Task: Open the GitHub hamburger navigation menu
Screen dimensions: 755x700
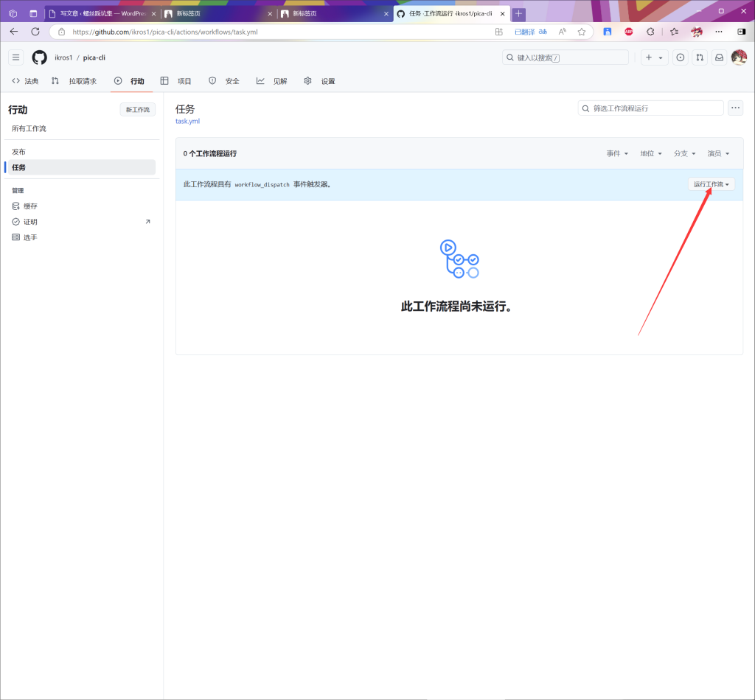Action: (16, 57)
